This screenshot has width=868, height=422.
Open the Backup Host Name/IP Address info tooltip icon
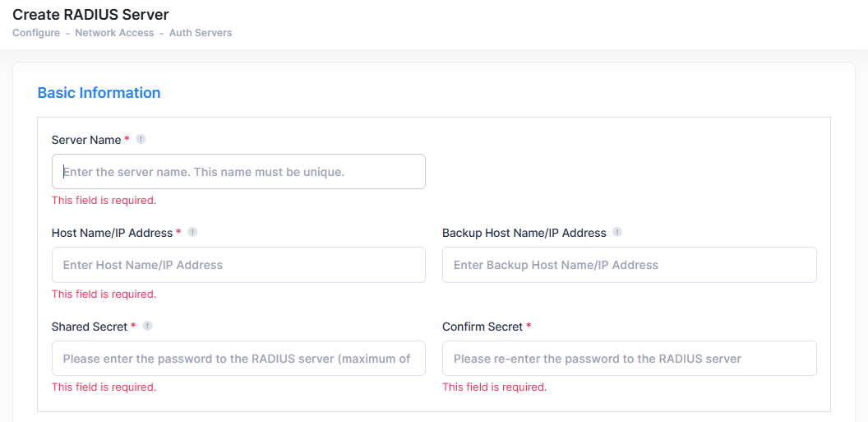(x=617, y=233)
